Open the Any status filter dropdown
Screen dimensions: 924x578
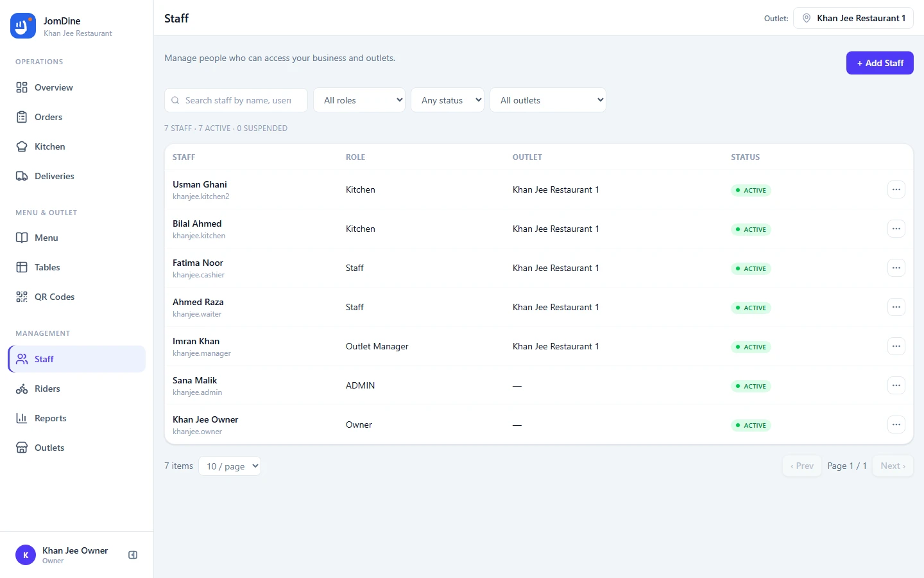(447, 100)
